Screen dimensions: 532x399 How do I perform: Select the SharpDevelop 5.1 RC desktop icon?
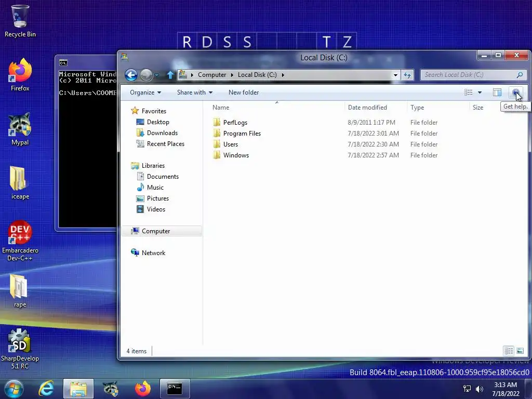pyautogui.click(x=20, y=349)
